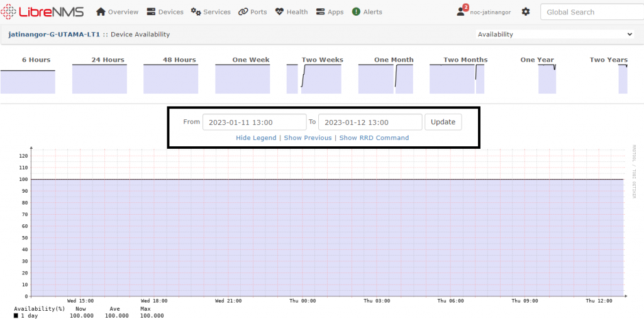Open the settings gear menu

(x=526, y=12)
